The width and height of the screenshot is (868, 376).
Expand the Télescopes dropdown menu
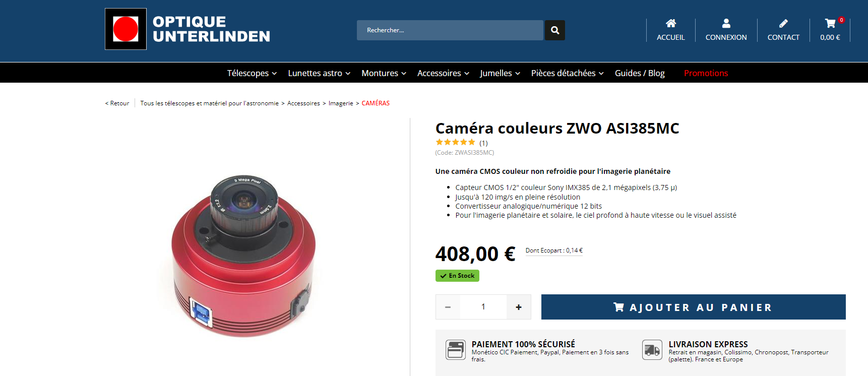coord(252,73)
